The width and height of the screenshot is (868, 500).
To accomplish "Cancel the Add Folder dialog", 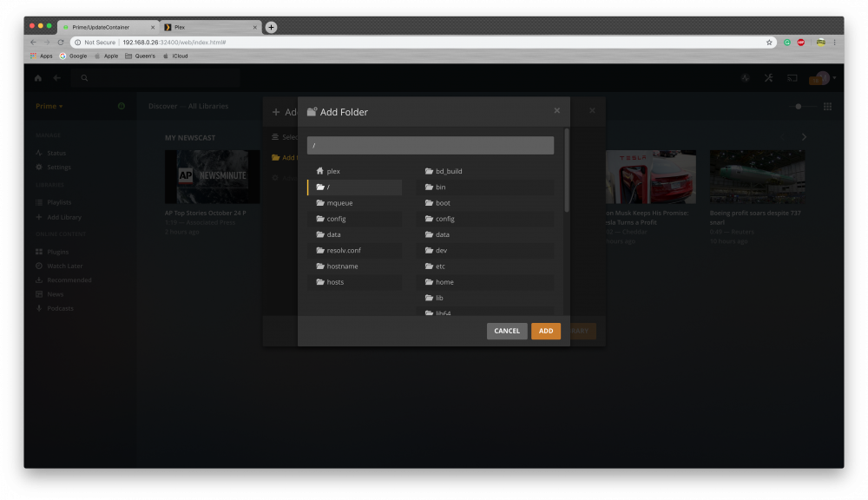I will [x=507, y=331].
